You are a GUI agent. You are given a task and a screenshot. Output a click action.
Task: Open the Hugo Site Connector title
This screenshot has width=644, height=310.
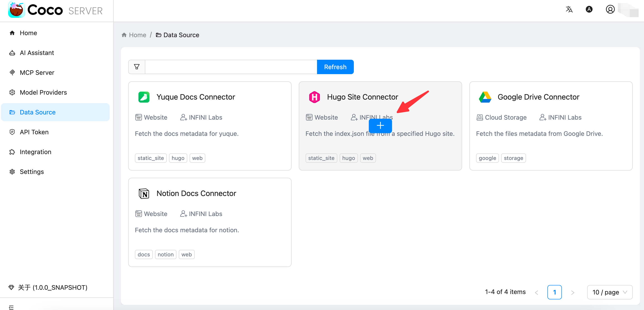pyautogui.click(x=362, y=97)
